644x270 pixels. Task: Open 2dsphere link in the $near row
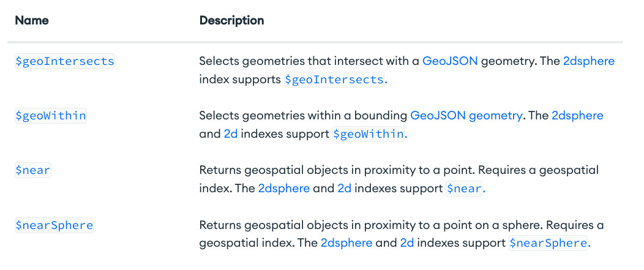click(284, 188)
